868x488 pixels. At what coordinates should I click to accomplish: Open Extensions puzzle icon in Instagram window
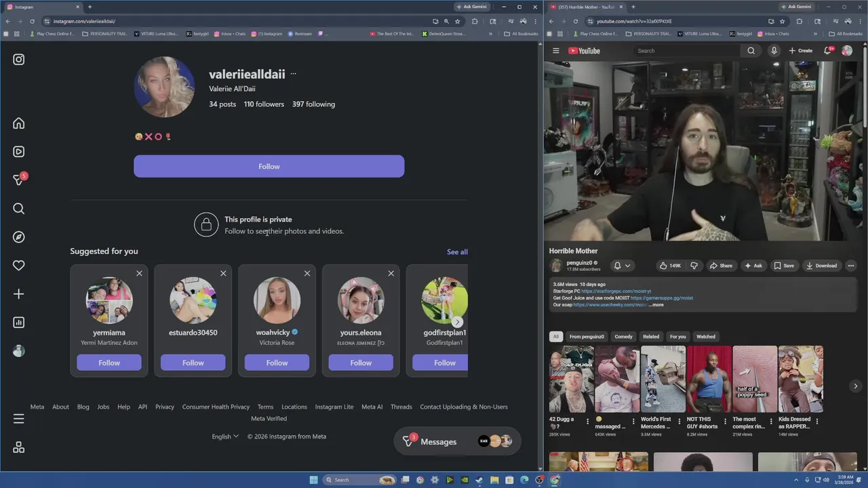[x=475, y=21]
